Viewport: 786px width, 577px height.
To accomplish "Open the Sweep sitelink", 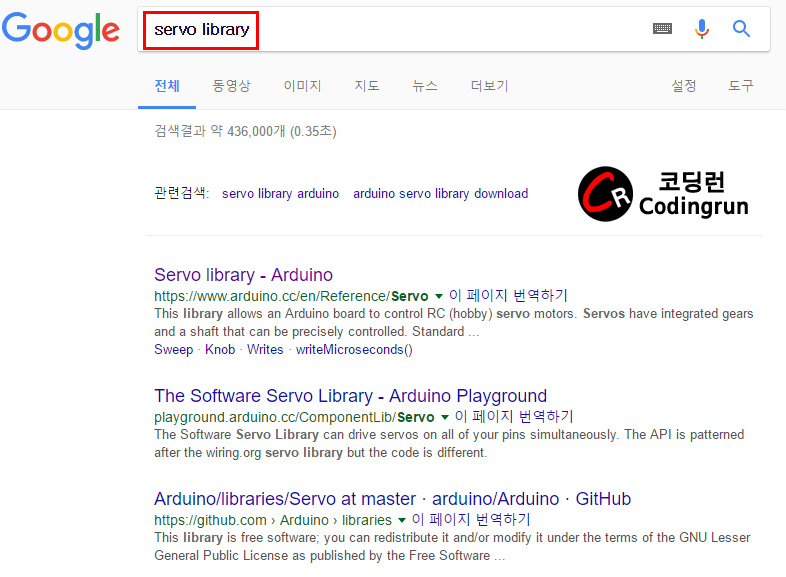I will (x=173, y=349).
